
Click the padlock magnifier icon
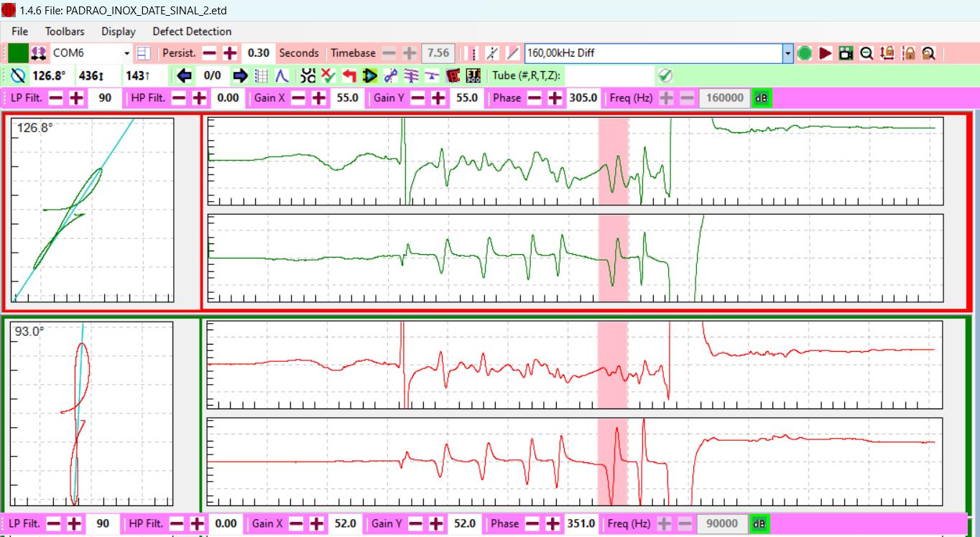(929, 53)
